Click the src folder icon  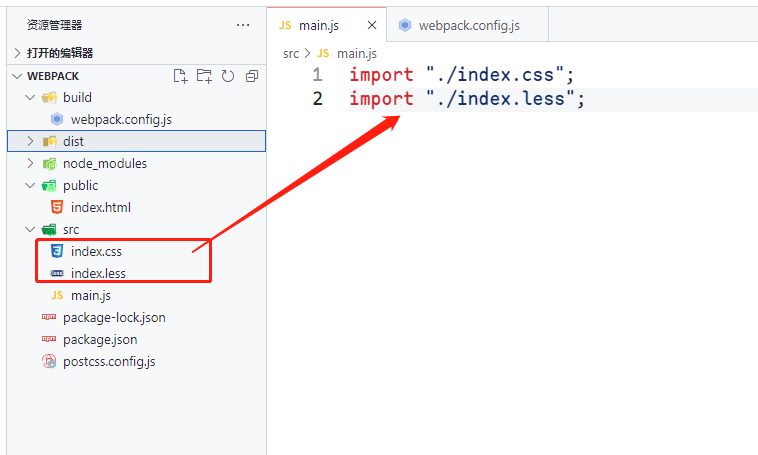[x=49, y=230]
